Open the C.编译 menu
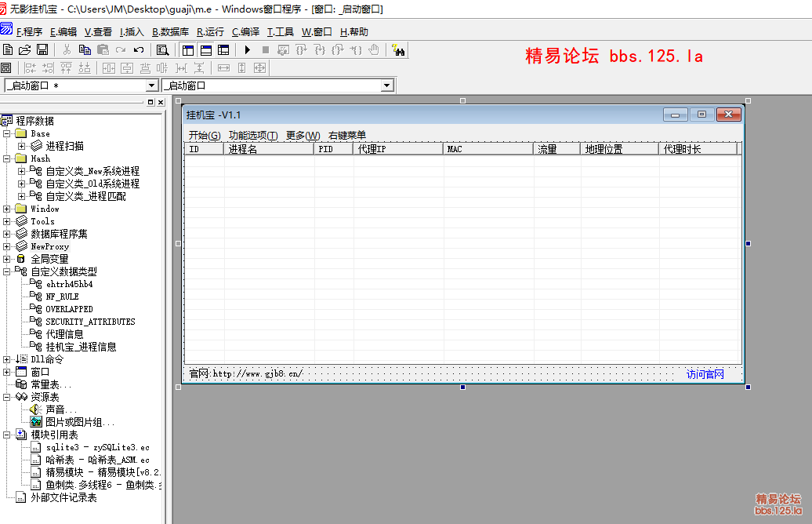The width and height of the screenshot is (812, 524). coord(245,31)
